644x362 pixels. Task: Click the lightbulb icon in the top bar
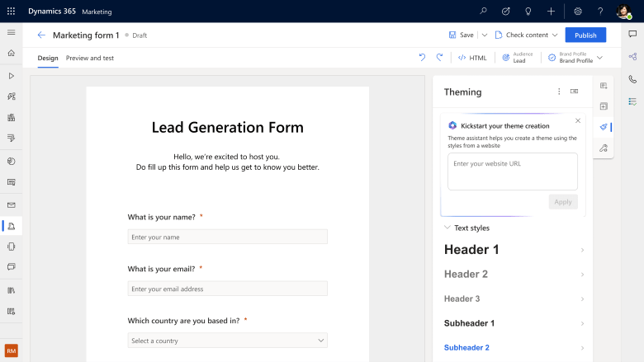(528, 12)
